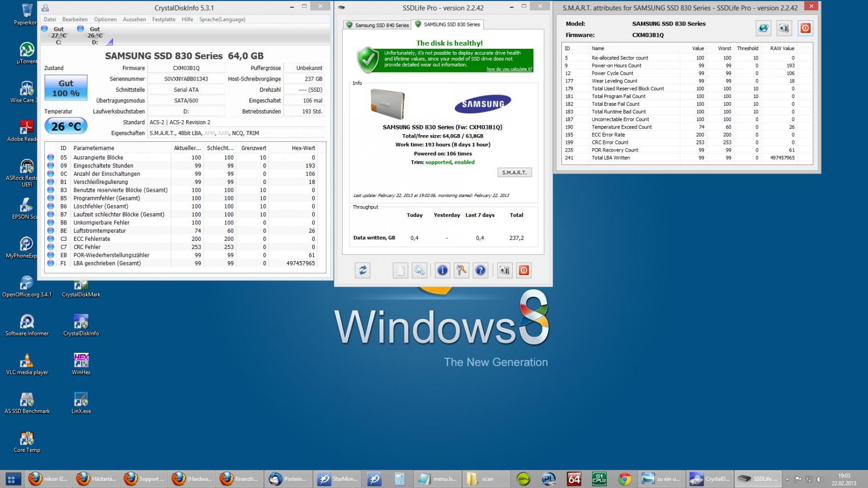This screenshot has width=868, height=488.
Task: Open the Festplatte menu in CrystalDiskInfo
Action: (x=164, y=19)
